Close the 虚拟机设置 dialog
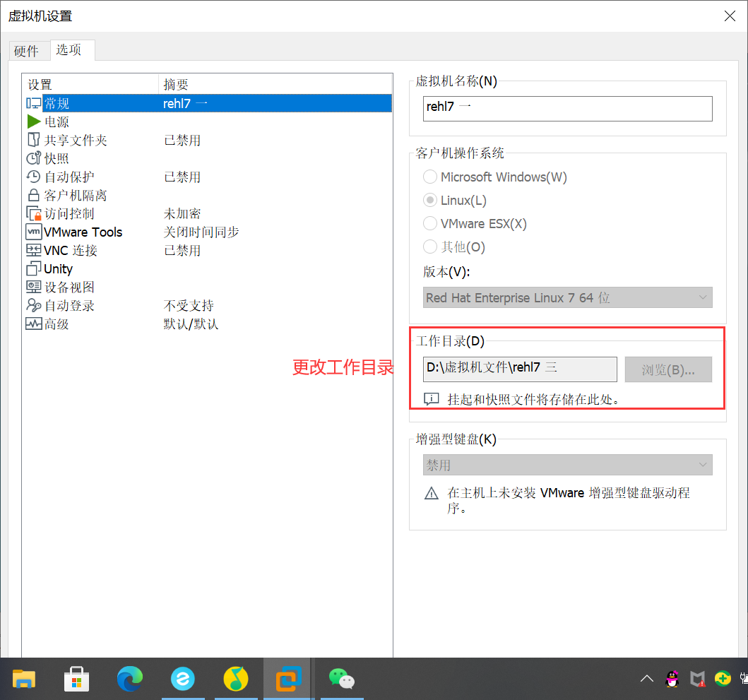Screen dimensions: 748x700 click(x=730, y=16)
